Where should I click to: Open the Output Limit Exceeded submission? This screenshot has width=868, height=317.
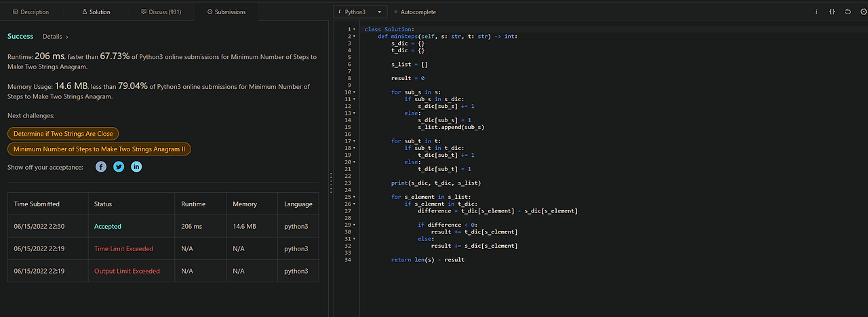point(127,271)
